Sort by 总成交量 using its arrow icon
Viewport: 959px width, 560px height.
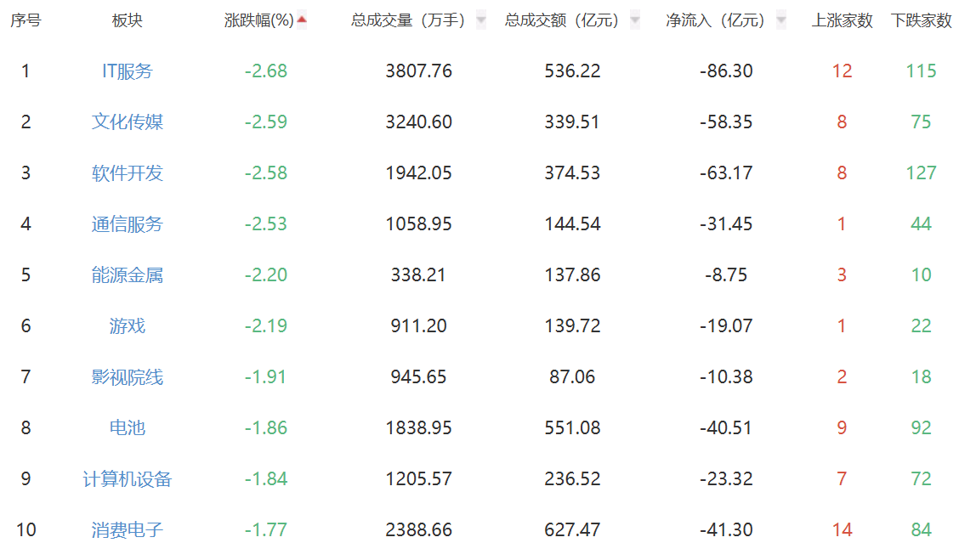(481, 20)
